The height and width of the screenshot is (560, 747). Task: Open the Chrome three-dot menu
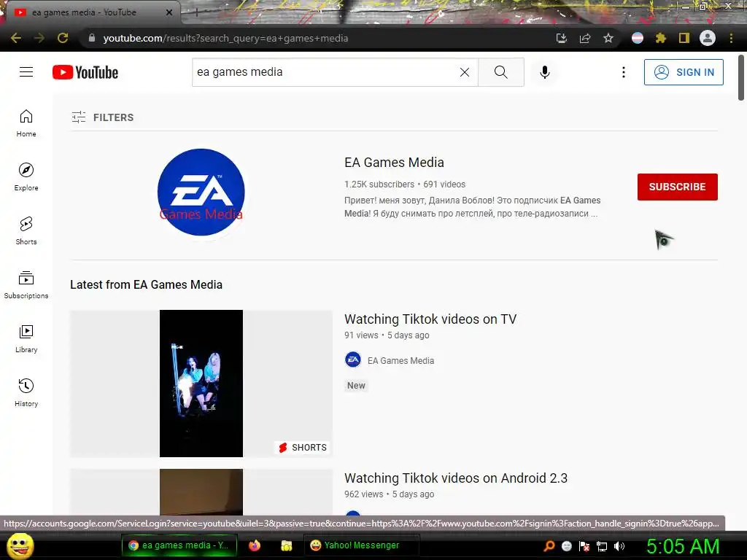click(731, 38)
